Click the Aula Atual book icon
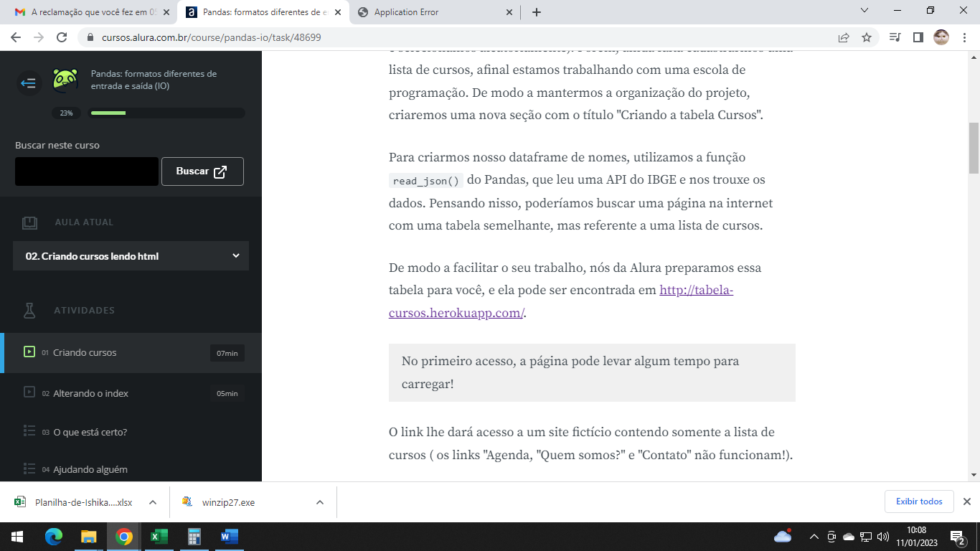The image size is (980, 551). (29, 222)
